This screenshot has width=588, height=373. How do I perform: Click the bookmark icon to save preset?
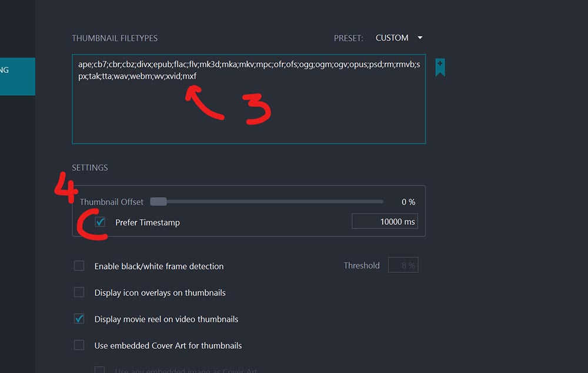click(x=440, y=67)
